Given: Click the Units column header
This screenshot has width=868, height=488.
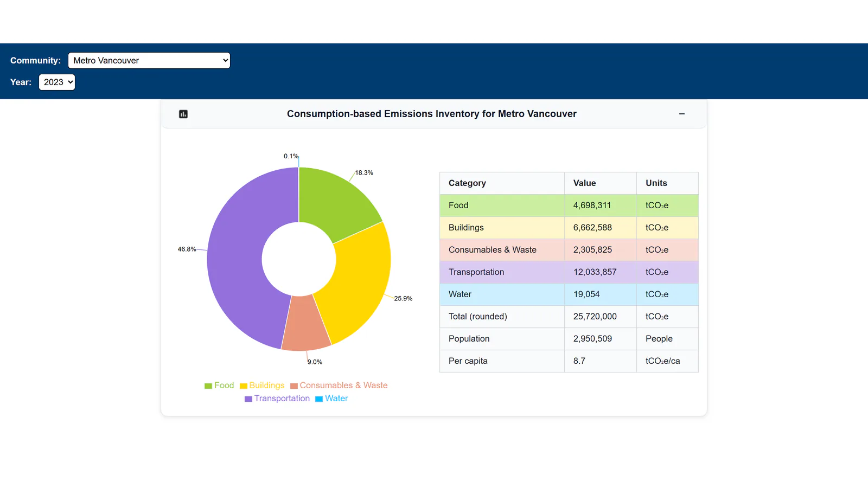Looking at the screenshot, I should point(667,183).
